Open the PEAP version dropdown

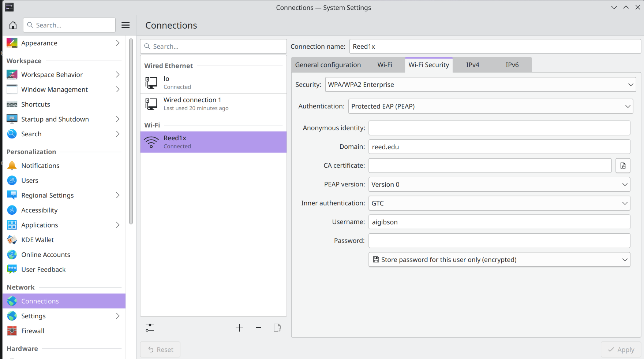(x=499, y=185)
